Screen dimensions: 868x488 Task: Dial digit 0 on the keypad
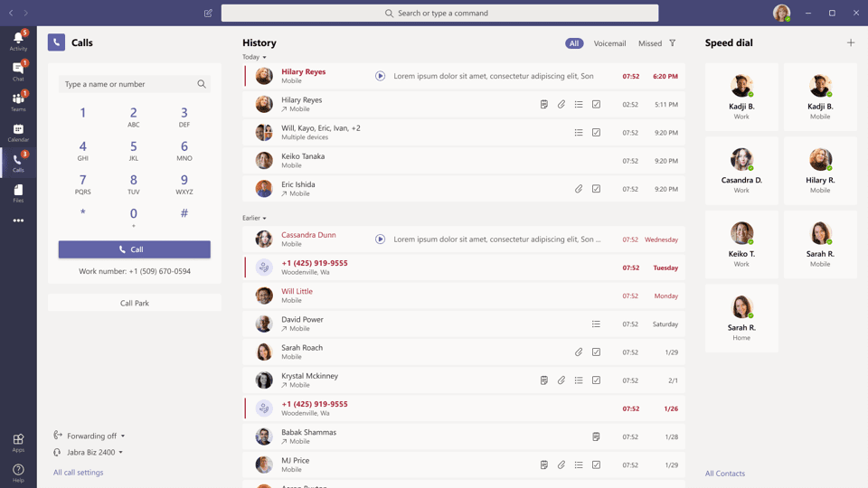[134, 217]
